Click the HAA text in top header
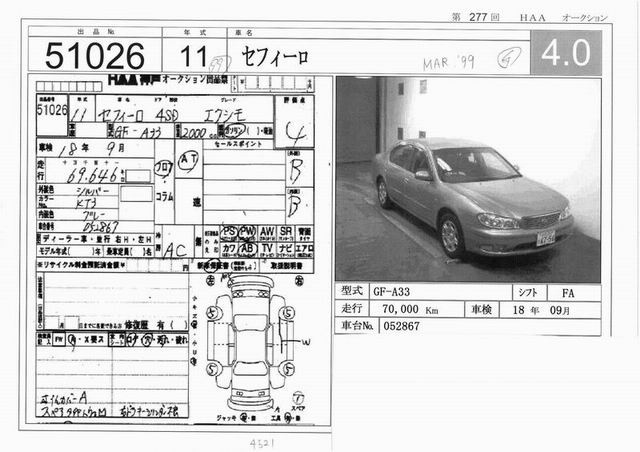 [532, 18]
